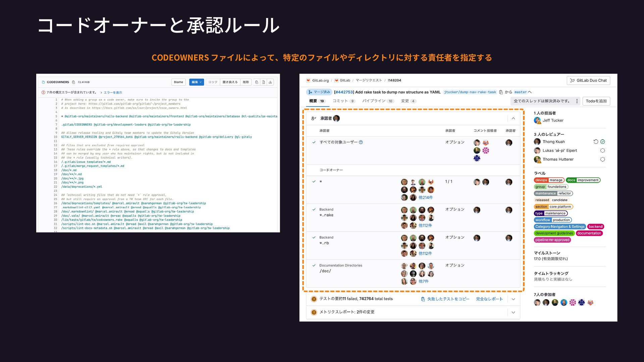Click the download file icon

[x=270, y=82]
